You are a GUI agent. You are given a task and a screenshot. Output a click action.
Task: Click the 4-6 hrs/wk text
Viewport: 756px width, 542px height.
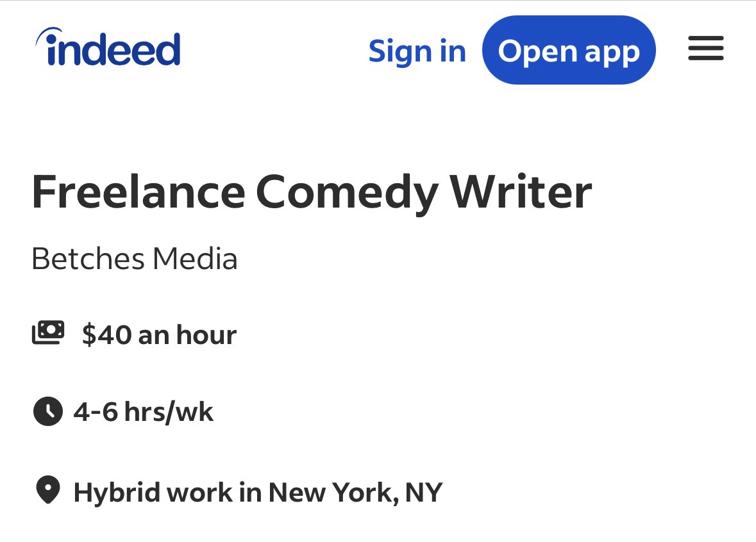coord(143,412)
